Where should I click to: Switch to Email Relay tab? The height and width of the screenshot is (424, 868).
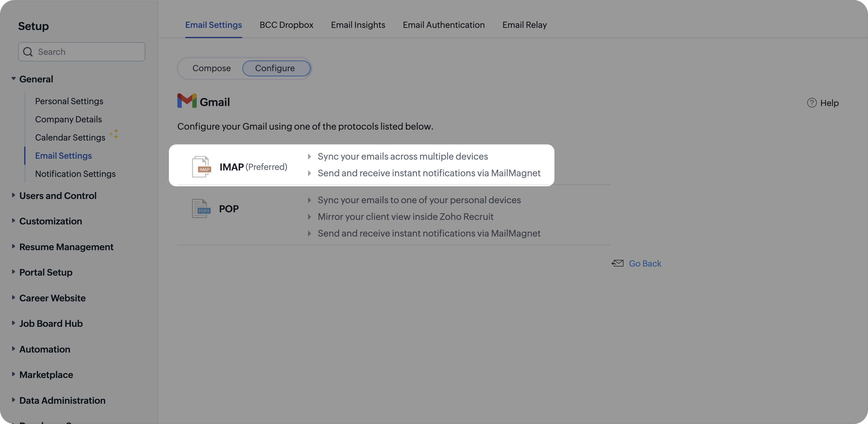coord(524,25)
